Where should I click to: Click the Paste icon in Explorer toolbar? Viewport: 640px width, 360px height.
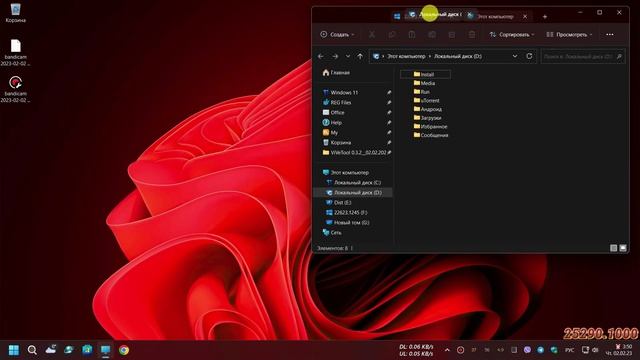point(412,35)
